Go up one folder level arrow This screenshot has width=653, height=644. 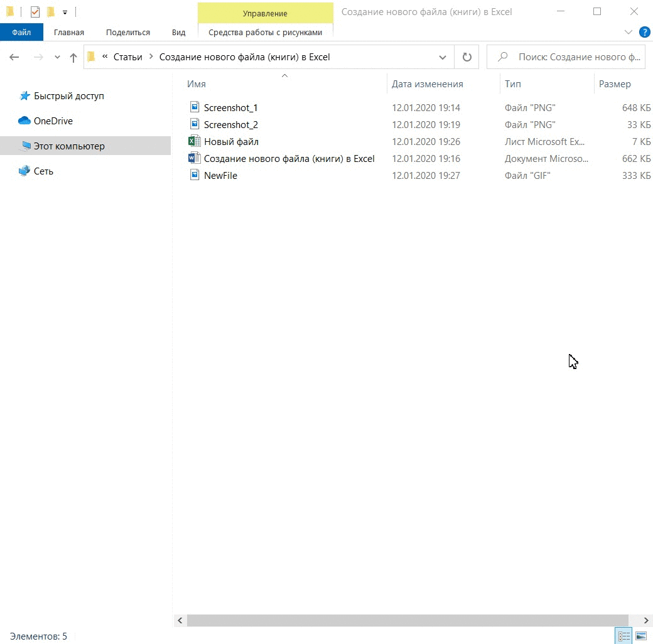coord(73,58)
